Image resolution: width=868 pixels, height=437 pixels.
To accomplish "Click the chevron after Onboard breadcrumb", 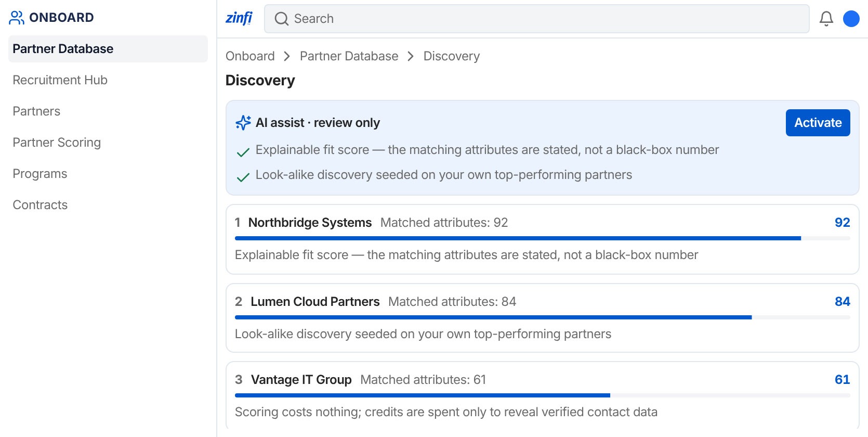I will tap(287, 56).
